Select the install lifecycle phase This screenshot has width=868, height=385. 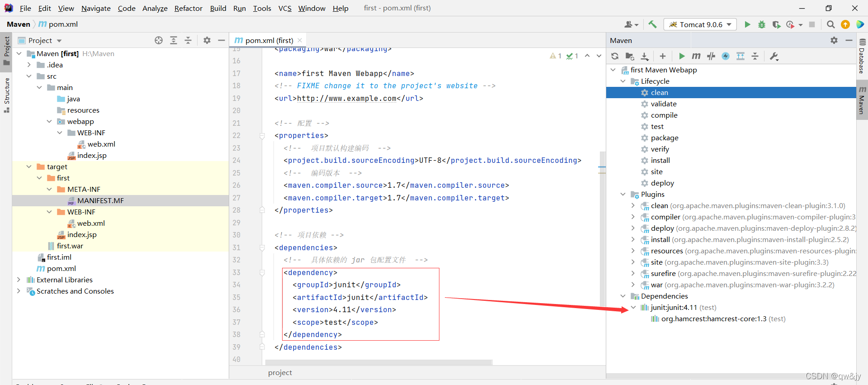tap(660, 160)
